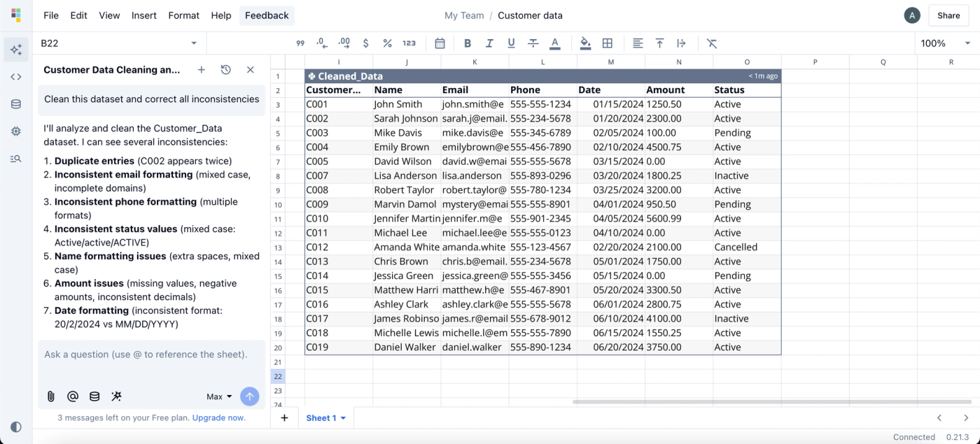Open the AI assistant sparkle sidebar icon
The width and height of the screenshot is (980, 444).
[x=16, y=50]
